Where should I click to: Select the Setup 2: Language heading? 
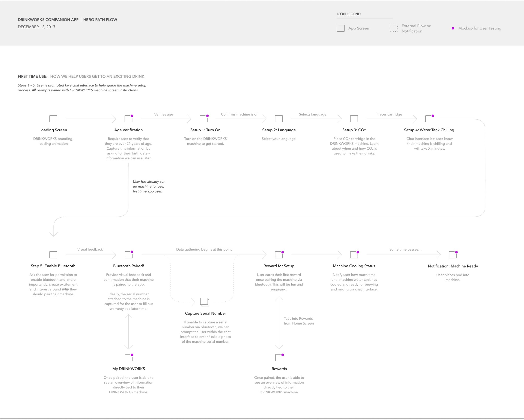click(279, 130)
